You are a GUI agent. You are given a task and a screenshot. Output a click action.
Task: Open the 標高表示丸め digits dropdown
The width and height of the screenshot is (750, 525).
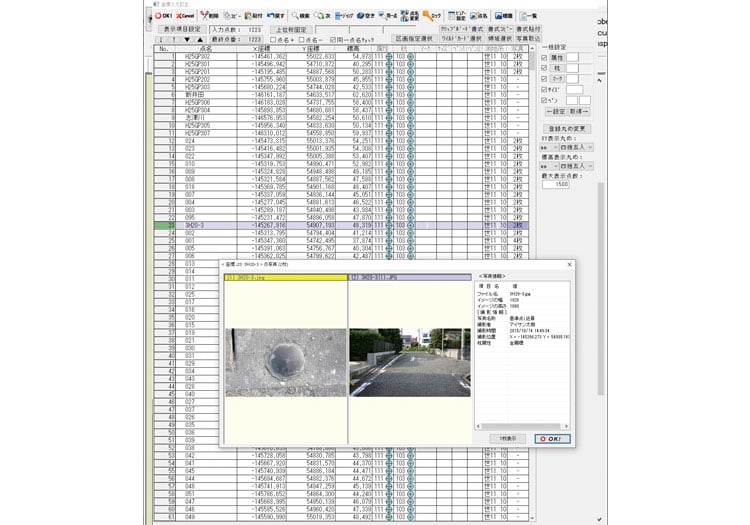tap(549, 166)
